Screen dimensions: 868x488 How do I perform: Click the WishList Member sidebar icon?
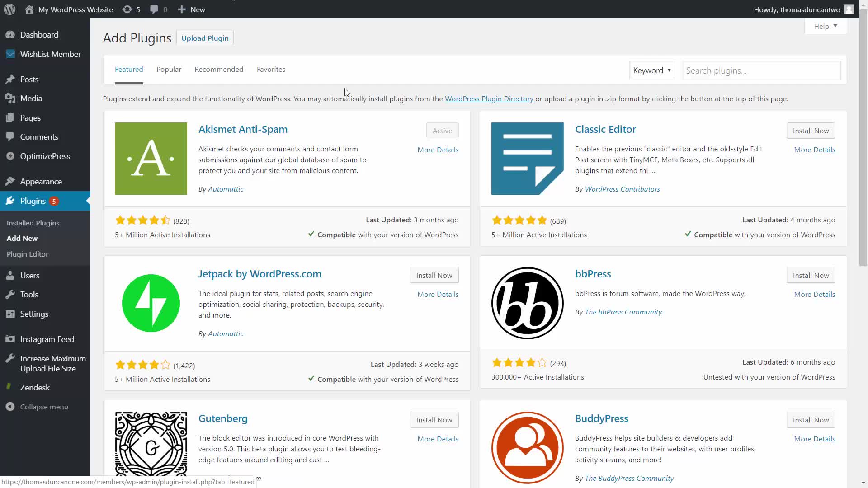coord(10,54)
